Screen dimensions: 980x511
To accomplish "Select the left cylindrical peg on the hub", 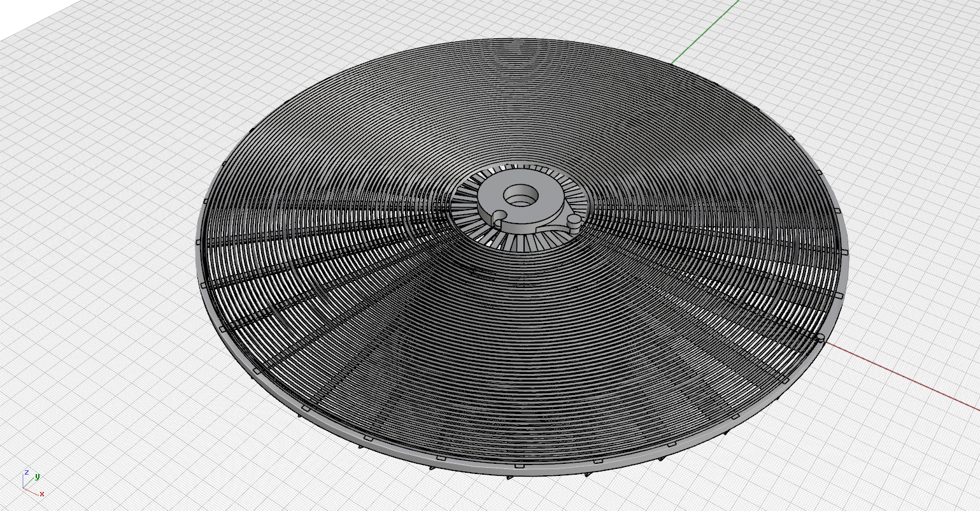I will (x=500, y=217).
